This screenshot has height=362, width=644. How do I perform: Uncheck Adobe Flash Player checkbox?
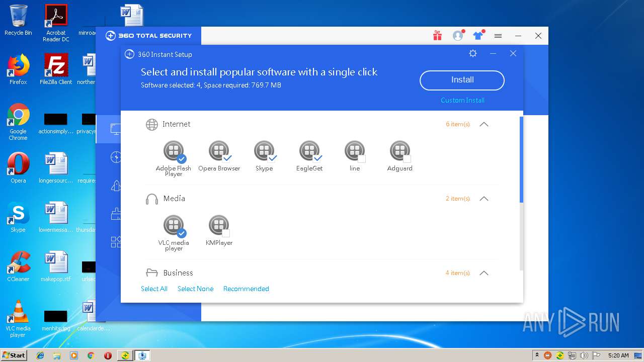coord(182,159)
